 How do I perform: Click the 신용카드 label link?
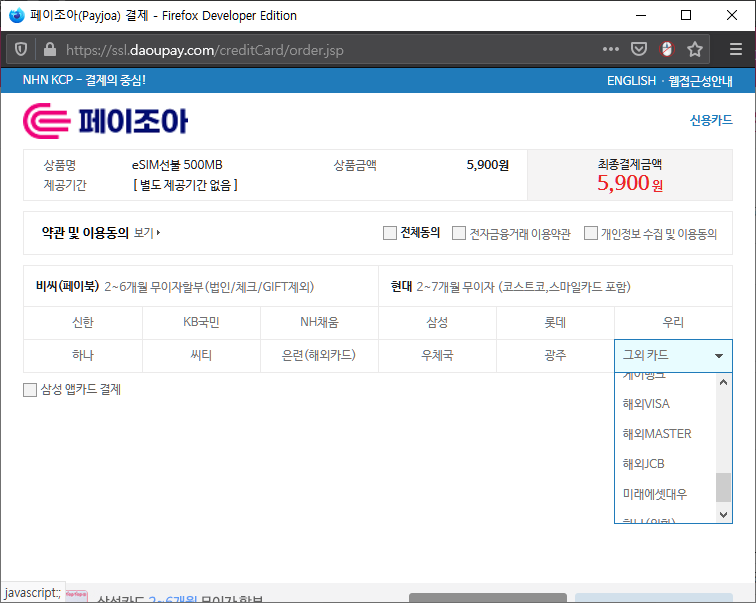pyautogui.click(x=711, y=120)
